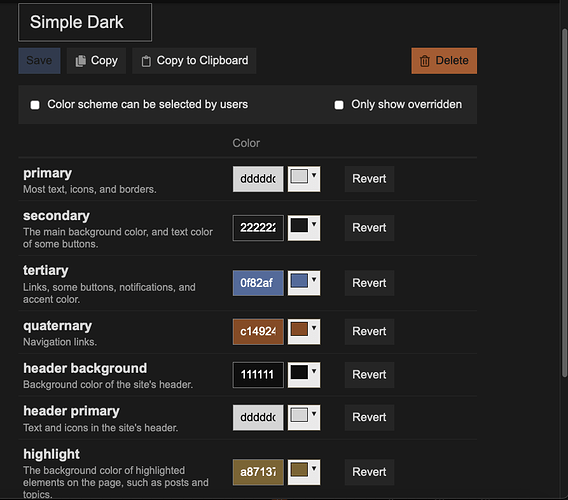Revert the secondary color

[x=369, y=228]
